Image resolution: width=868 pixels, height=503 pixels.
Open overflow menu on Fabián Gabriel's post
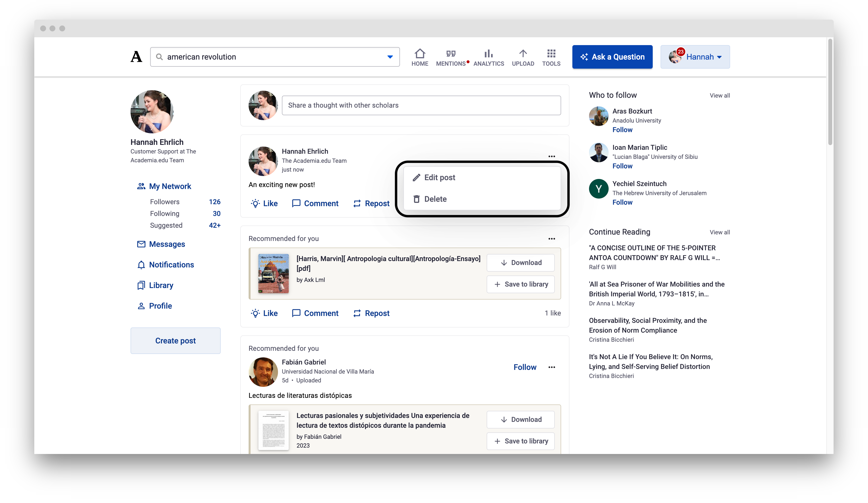click(x=552, y=367)
